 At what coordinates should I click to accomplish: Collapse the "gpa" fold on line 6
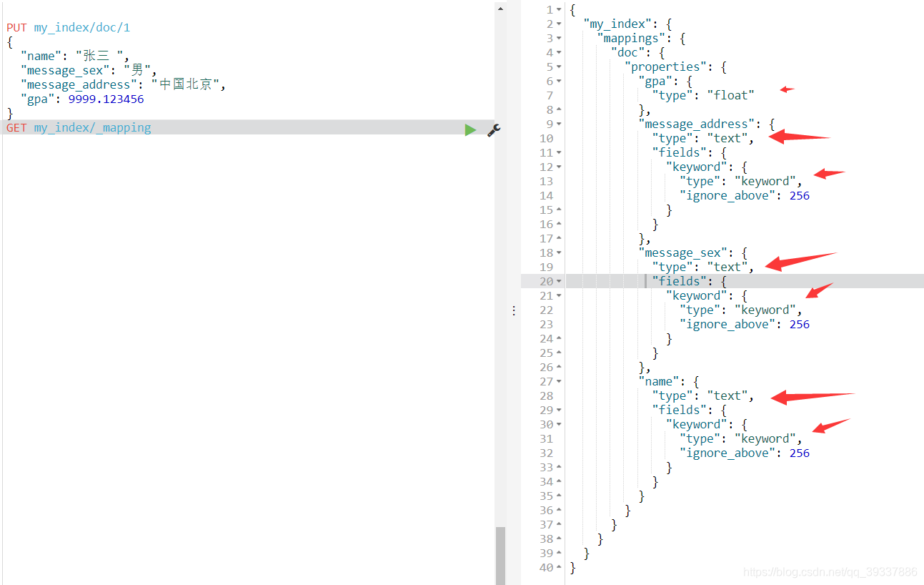pyautogui.click(x=559, y=82)
